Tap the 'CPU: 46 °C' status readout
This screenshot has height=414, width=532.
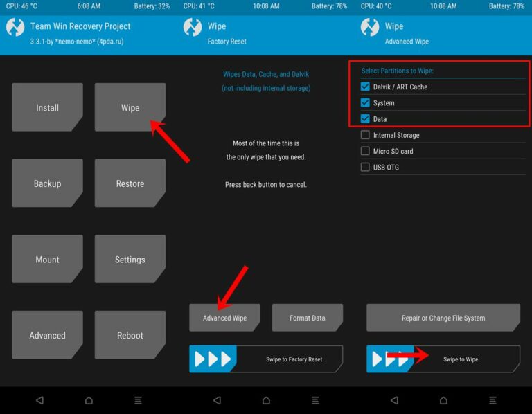[x=21, y=6]
